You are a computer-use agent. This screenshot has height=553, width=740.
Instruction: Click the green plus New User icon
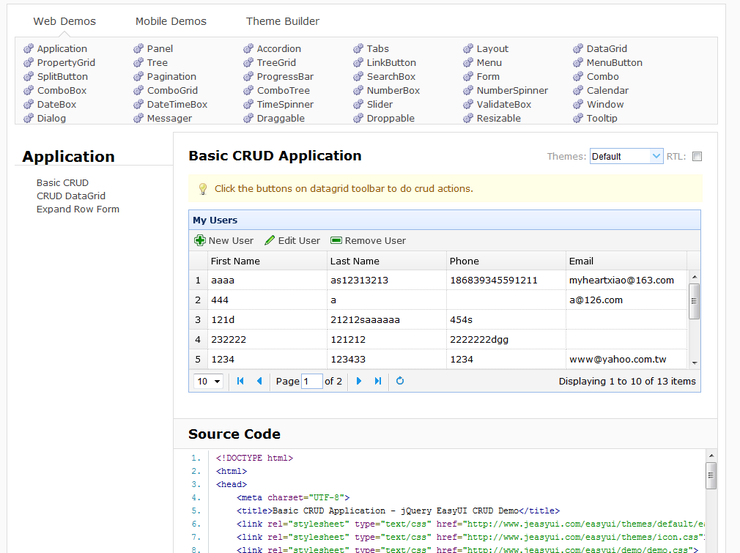(x=200, y=241)
